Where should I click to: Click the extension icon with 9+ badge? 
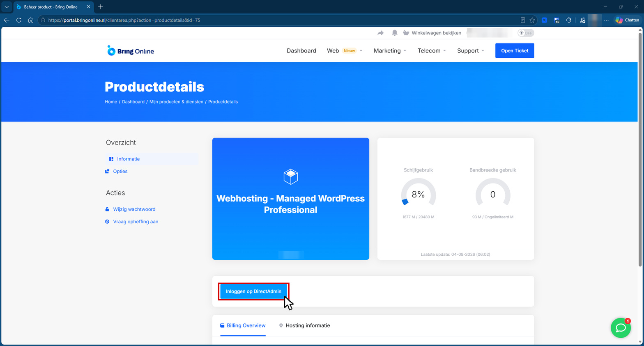[x=557, y=20]
